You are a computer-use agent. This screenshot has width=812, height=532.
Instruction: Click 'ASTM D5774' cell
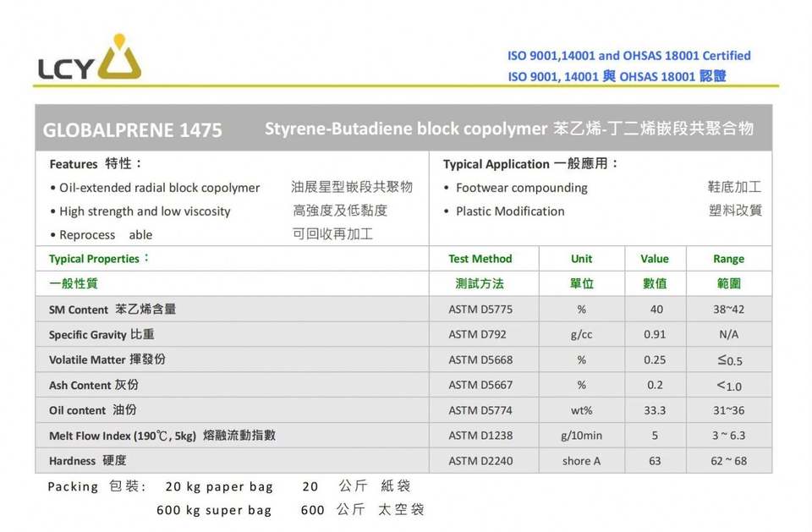(480, 410)
